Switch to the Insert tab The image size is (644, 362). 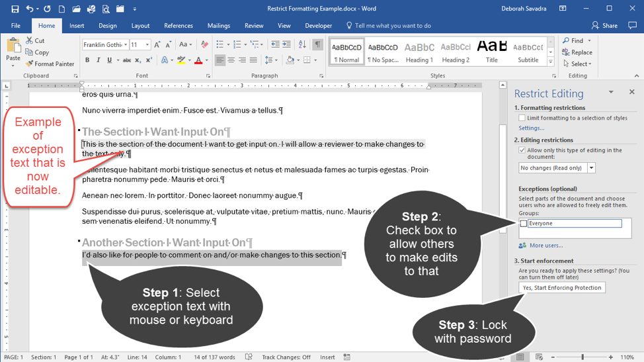click(x=77, y=25)
